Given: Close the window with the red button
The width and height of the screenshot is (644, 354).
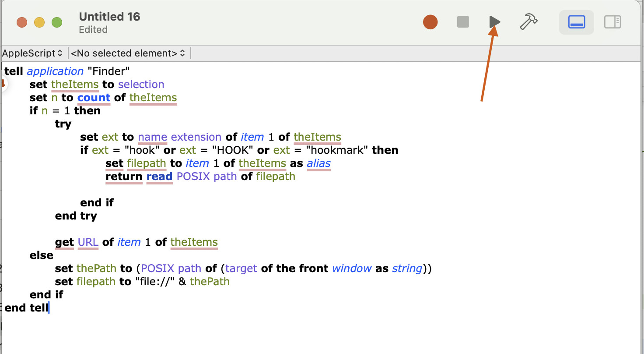Looking at the screenshot, I should coord(22,22).
